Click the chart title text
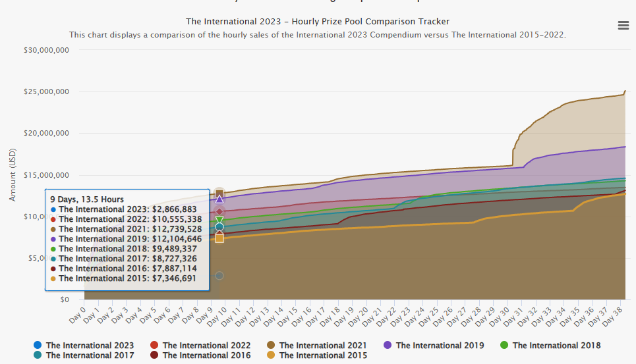The image size is (636, 364). click(318, 22)
